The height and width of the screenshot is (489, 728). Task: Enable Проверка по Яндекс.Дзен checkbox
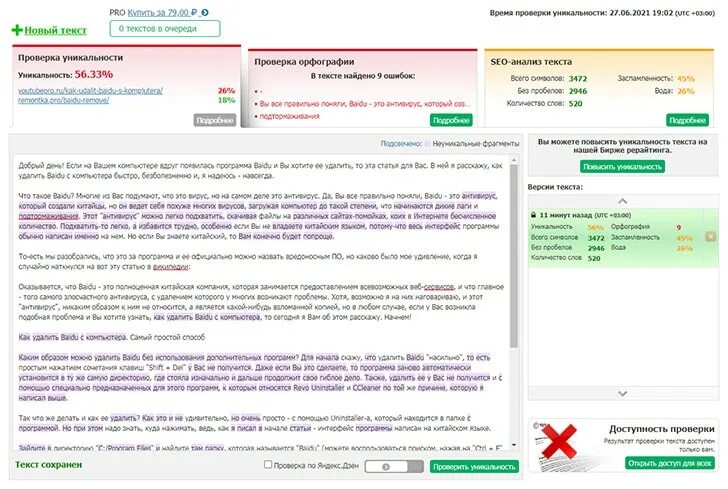268,464
